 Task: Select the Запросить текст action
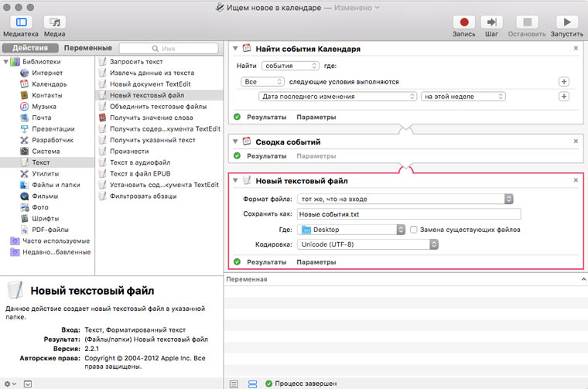[x=136, y=61]
